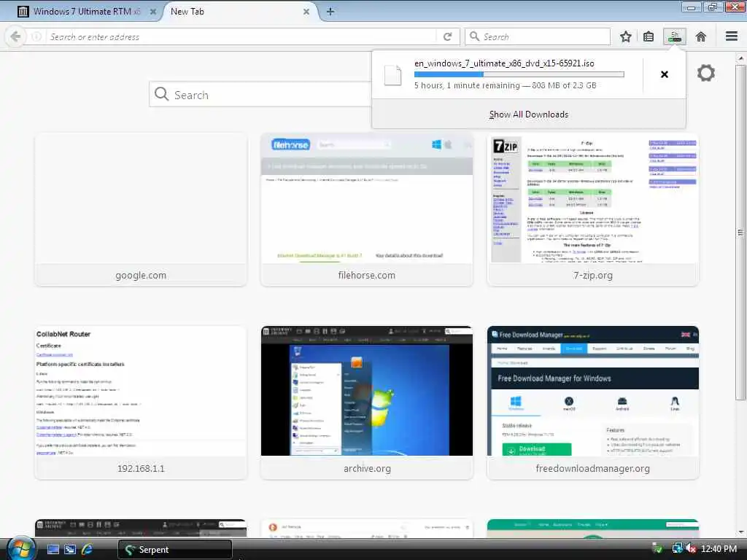Click the Serpent taskbar button
The image size is (747, 560).
coord(175,550)
